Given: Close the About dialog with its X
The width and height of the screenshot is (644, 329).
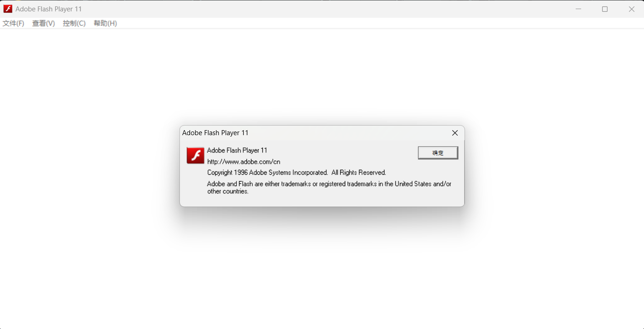Looking at the screenshot, I should pos(455,133).
